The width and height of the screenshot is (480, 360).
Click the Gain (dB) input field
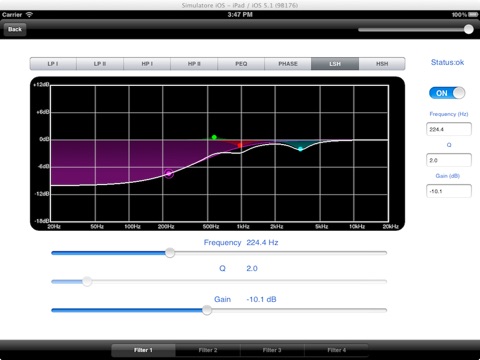click(x=449, y=191)
